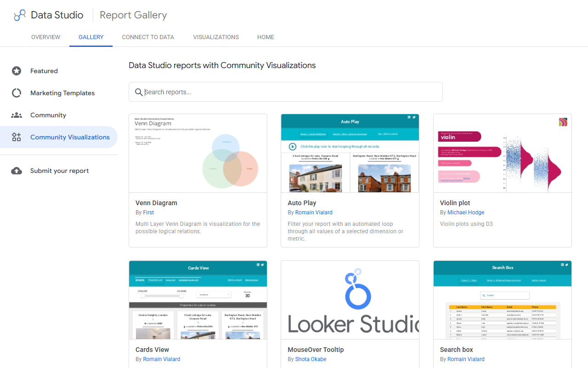Viewport: 588px width, 368px height.
Task: Open Community category in sidebar
Action: point(59,115)
